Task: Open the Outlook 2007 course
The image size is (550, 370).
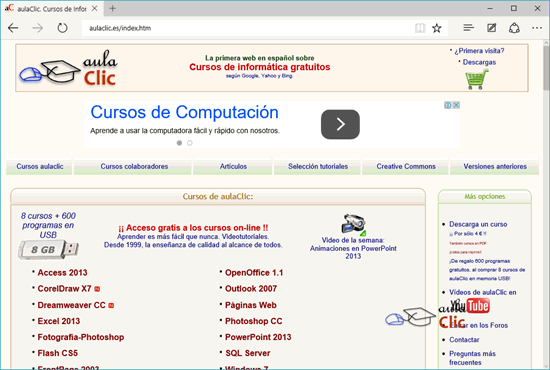Action: [x=251, y=289]
